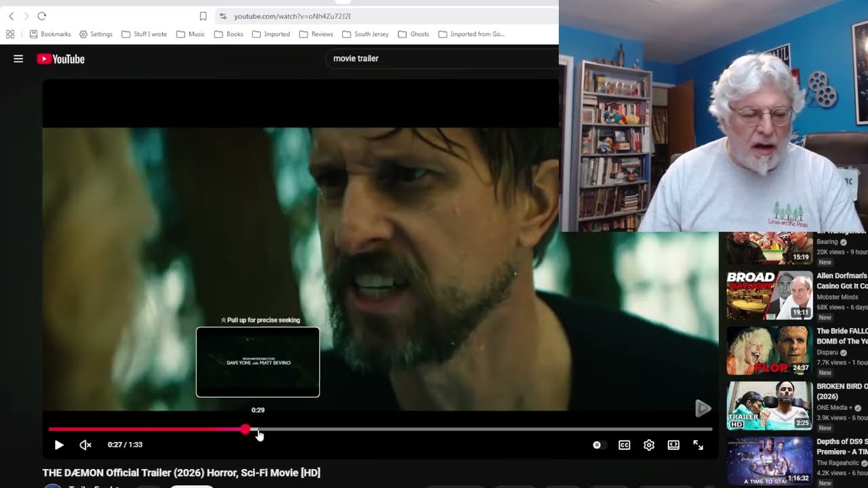
Task: Open the Books bookmark folder
Action: click(x=229, y=34)
